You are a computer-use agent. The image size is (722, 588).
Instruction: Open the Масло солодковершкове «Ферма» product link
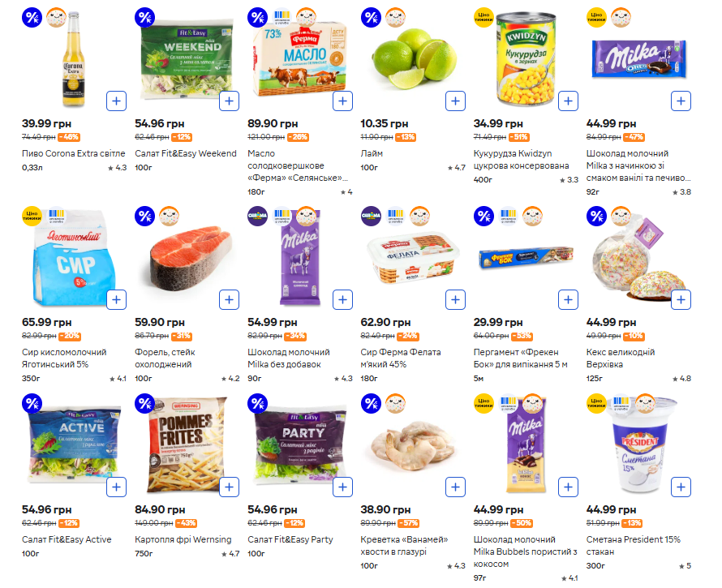[x=297, y=165]
